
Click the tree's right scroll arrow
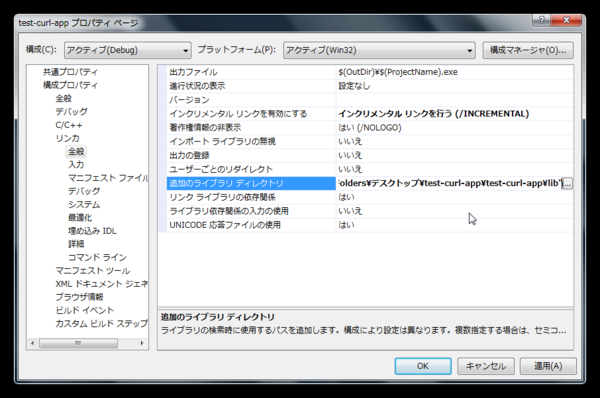pos(142,343)
